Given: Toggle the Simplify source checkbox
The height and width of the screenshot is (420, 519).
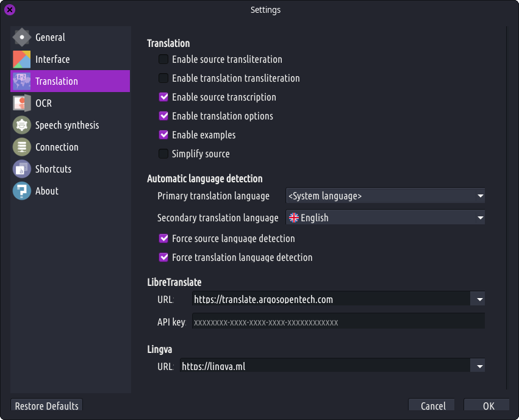Looking at the screenshot, I should (163, 154).
